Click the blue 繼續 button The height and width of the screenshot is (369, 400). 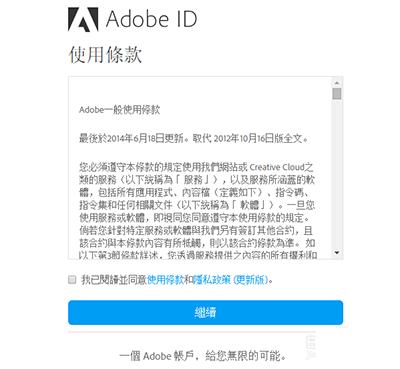click(x=205, y=312)
